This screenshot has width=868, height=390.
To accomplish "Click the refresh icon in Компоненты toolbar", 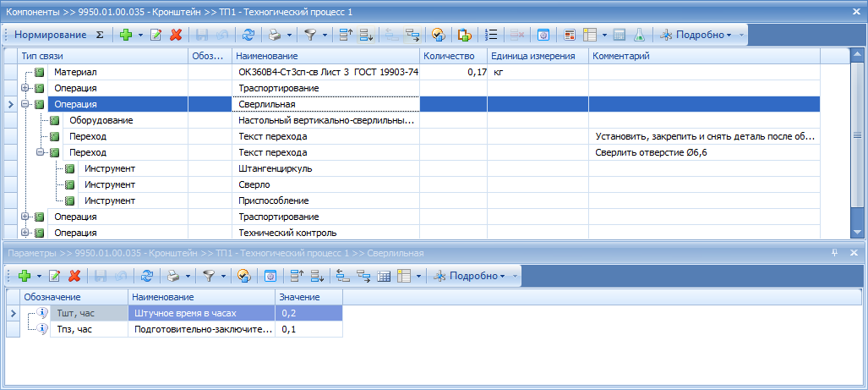I will tap(248, 35).
